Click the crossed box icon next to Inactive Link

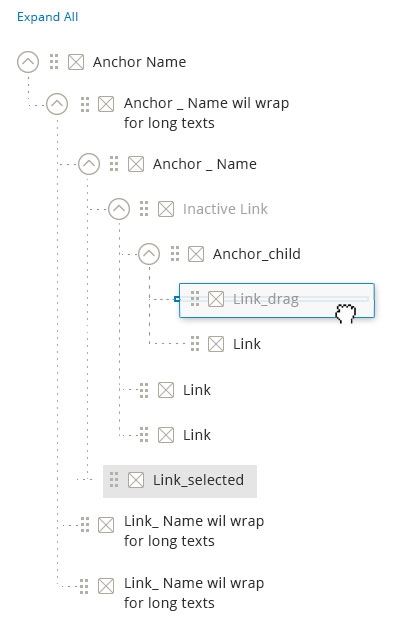click(166, 209)
